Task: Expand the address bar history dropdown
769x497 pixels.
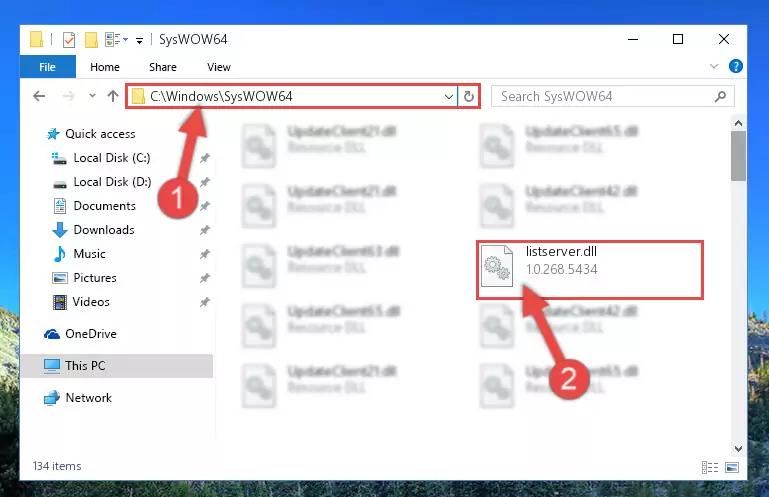Action: tap(448, 97)
